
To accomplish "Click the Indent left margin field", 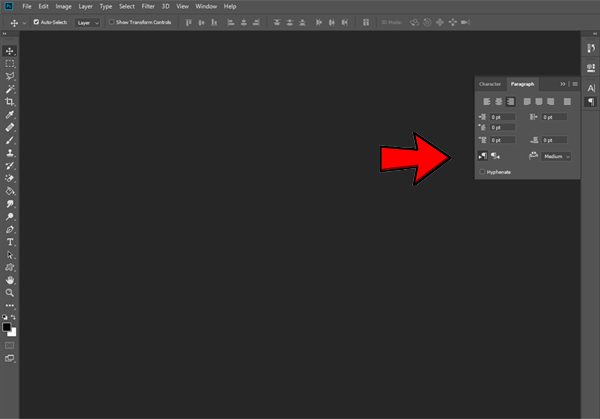I will pos(502,117).
